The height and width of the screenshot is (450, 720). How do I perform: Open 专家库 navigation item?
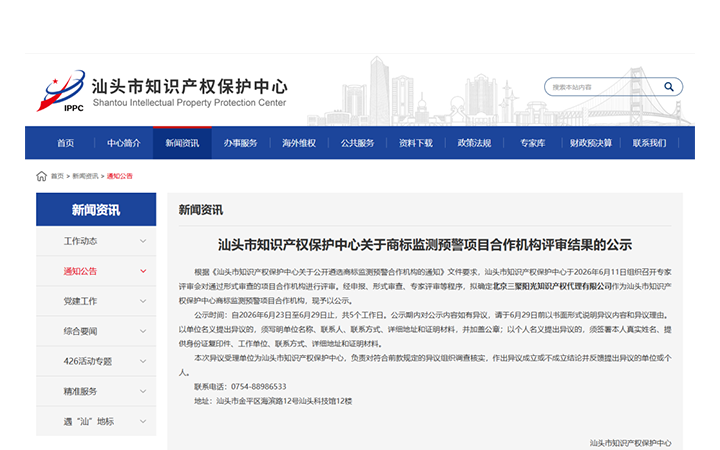point(533,143)
